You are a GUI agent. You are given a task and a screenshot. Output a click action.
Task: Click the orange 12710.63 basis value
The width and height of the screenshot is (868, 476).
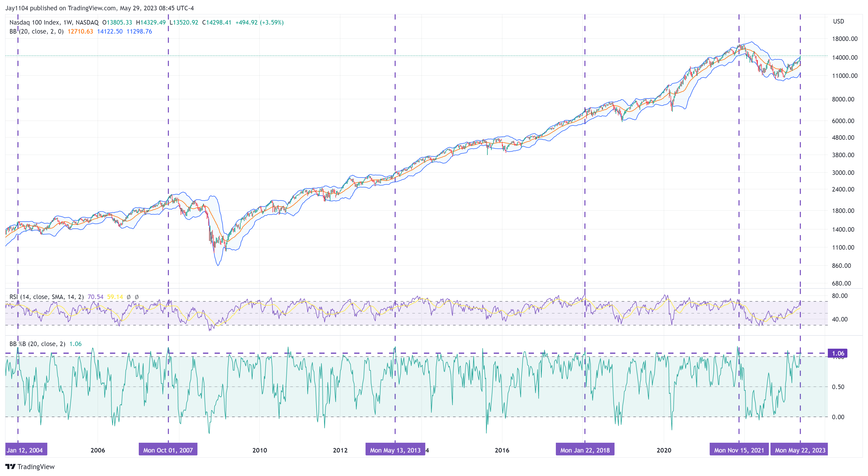coord(80,31)
